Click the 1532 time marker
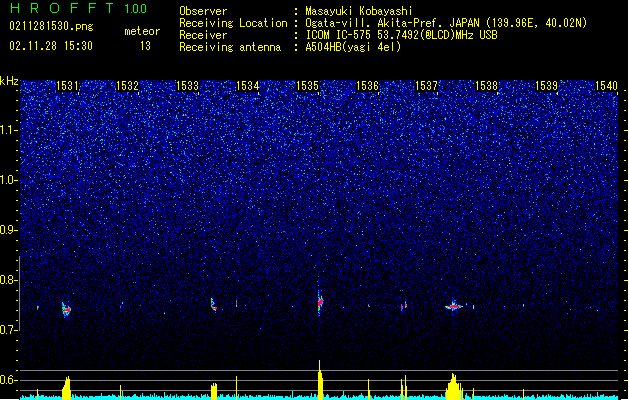The width and height of the screenshot is (629, 400). (127, 86)
